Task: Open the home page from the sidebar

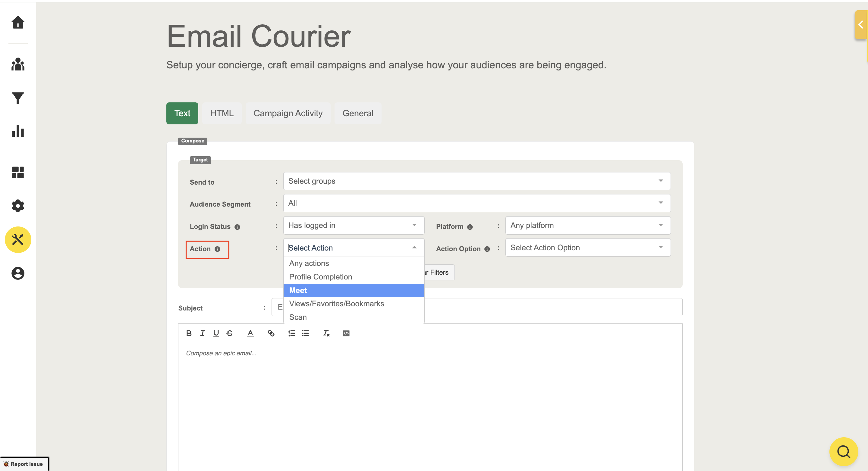Action: pyautogui.click(x=18, y=23)
